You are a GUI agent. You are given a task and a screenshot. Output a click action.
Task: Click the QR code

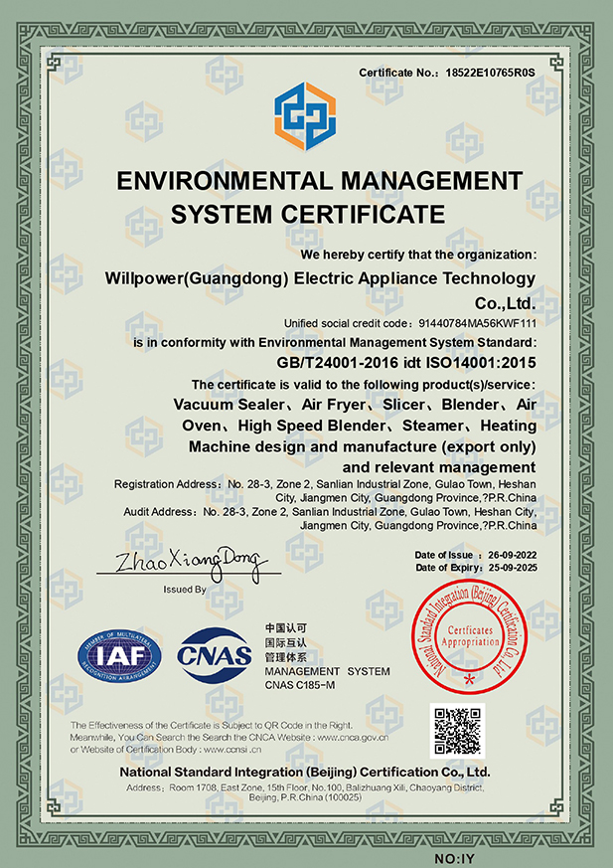click(x=456, y=731)
